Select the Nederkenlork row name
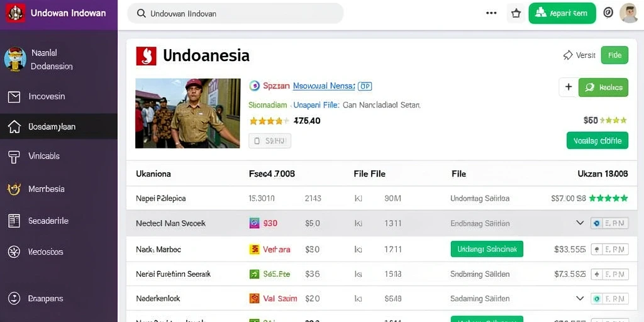The width and height of the screenshot is (644, 322). pyautogui.click(x=158, y=299)
